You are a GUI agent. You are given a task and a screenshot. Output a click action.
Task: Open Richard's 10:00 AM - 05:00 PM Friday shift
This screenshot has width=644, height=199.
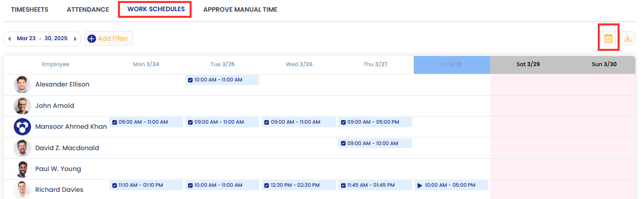pyautogui.click(x=451, y=185)
